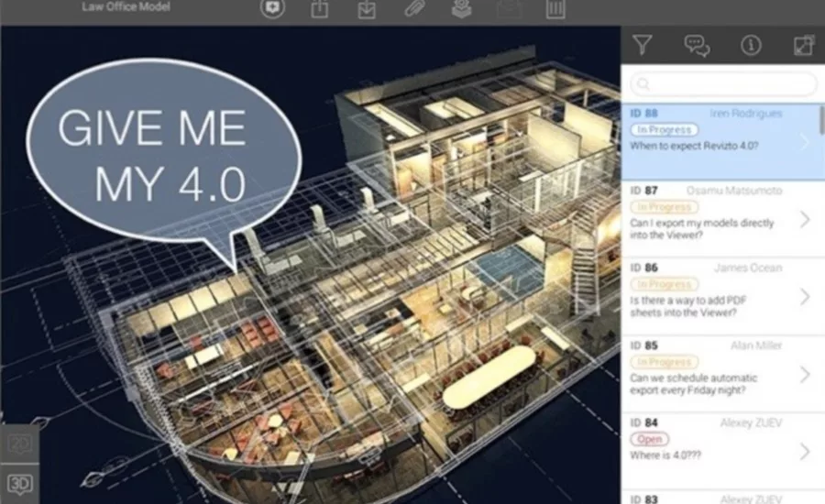Open issue ID 86 chevron arrow
Viewport: 825px width, 504px height.
(805, 297)
